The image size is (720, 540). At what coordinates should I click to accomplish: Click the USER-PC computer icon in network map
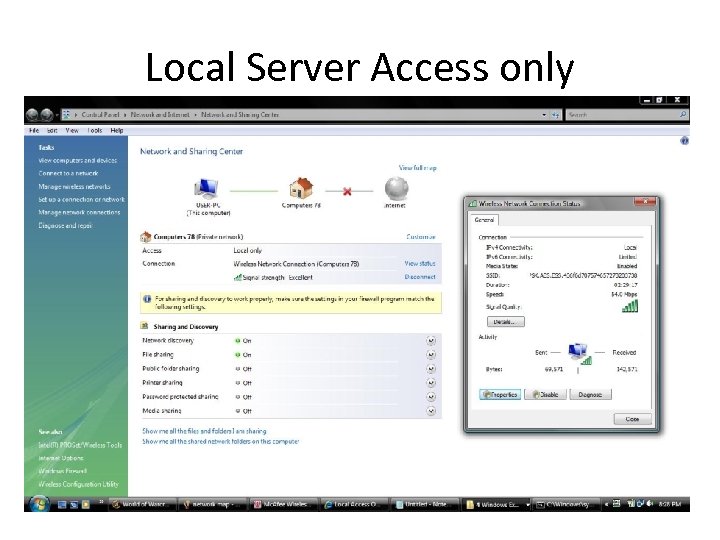coord(206,189)
